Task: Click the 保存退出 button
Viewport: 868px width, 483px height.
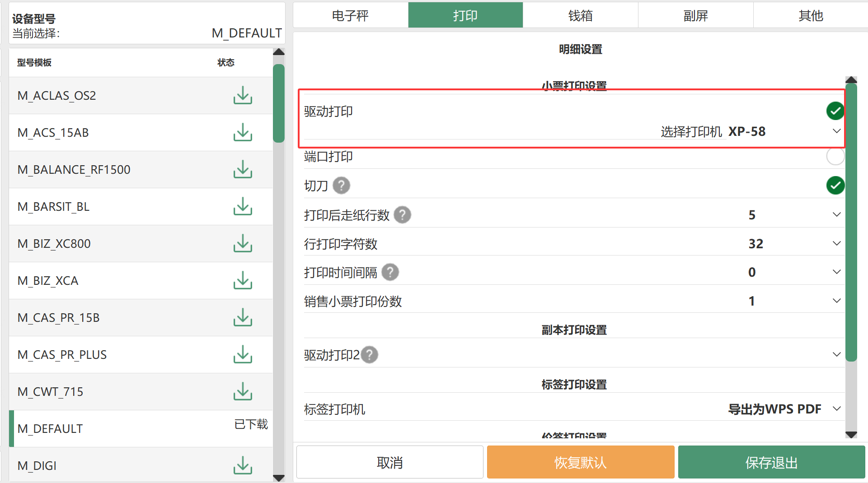Action: coord(771,462)
